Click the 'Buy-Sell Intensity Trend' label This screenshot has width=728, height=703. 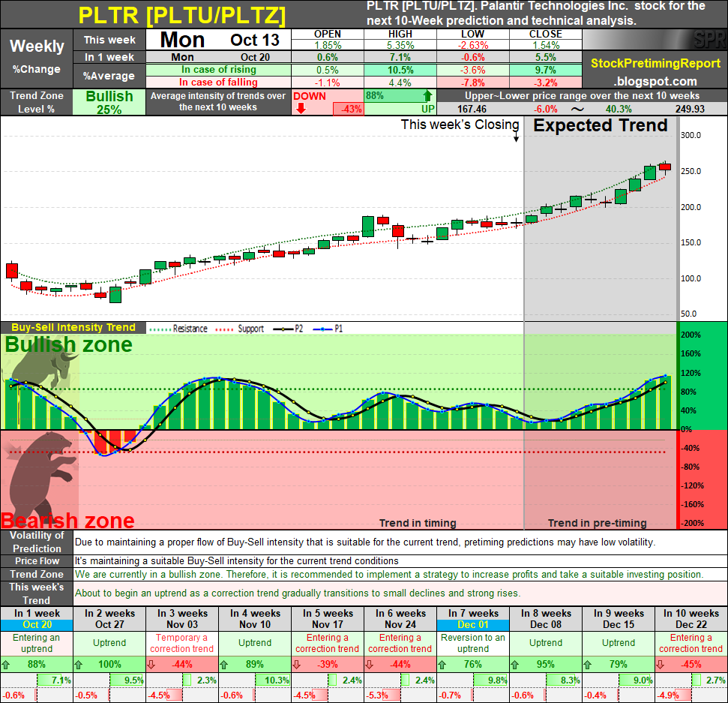point(73,328)
